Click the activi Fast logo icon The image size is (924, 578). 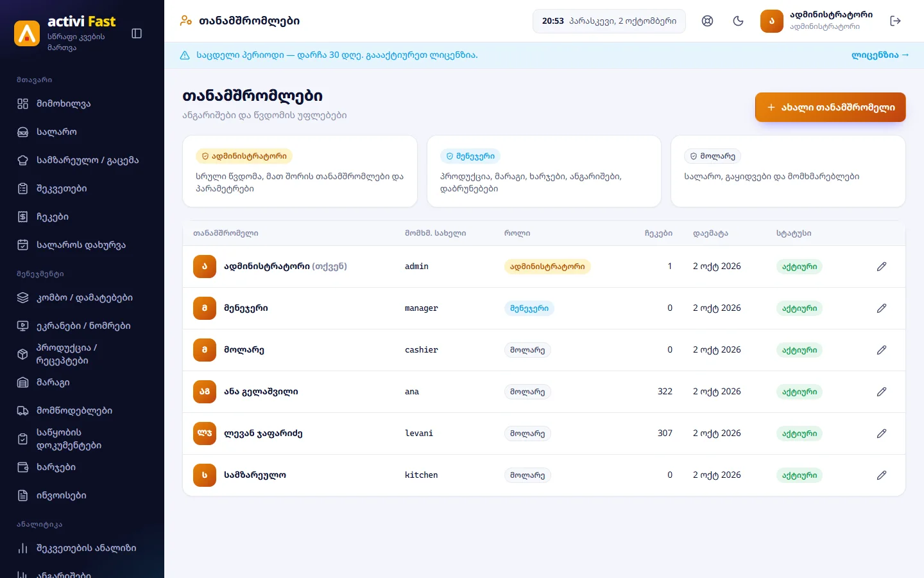27,33
